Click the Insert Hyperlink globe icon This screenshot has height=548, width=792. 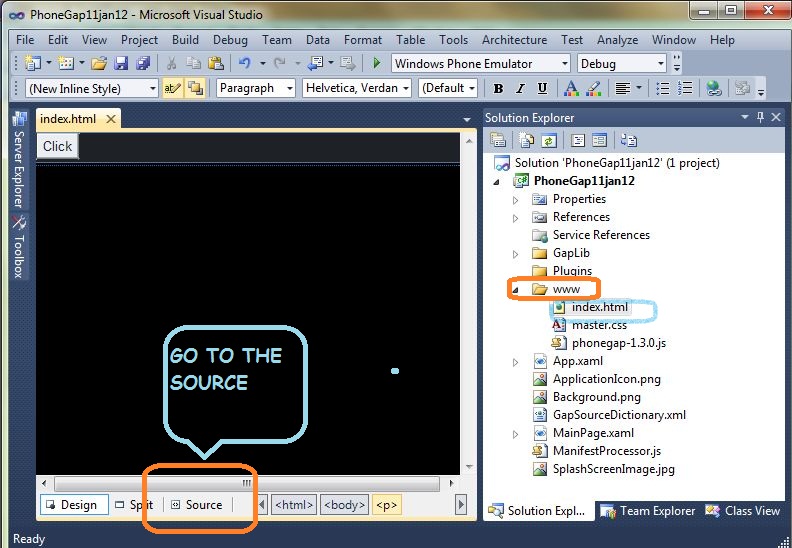(x=714, y=88)
